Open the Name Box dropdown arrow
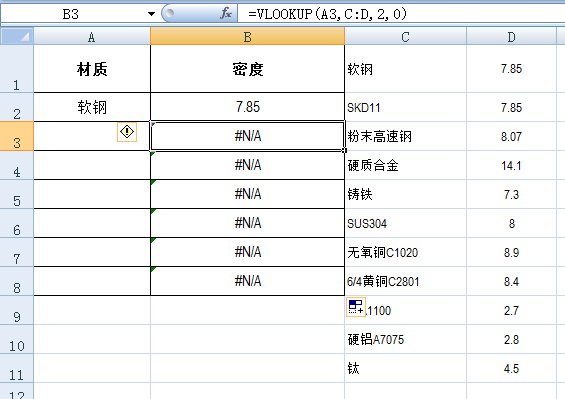The image size is (565, 399). (151, 14)
